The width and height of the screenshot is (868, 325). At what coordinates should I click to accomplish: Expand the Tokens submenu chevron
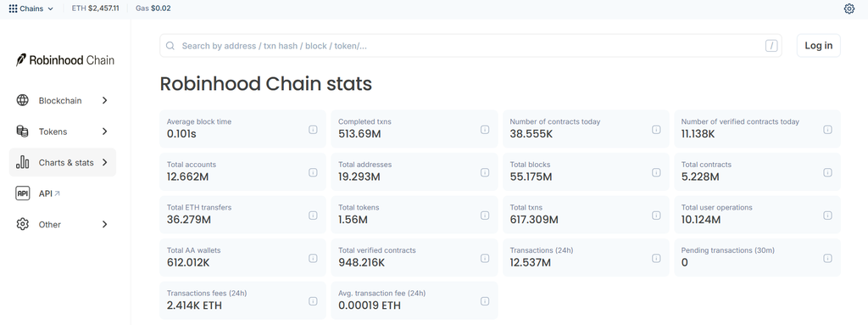(104, 132)
